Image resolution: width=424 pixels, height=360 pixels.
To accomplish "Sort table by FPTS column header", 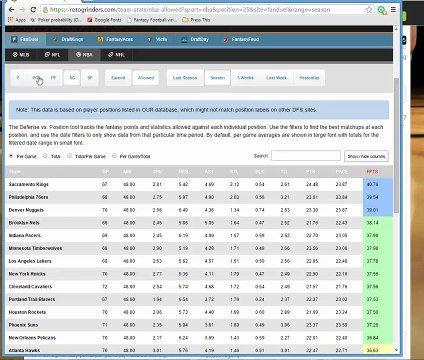I will (x=372, y=172).
